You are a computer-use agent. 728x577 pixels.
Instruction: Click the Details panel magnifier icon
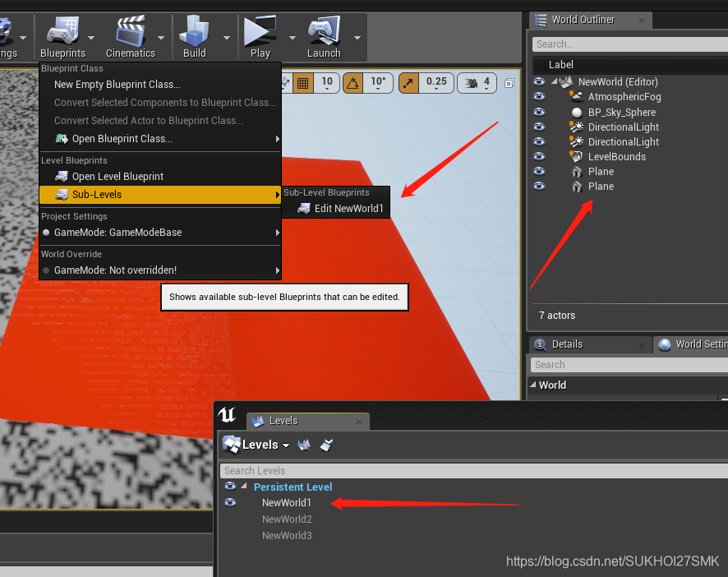pos(541,344)
